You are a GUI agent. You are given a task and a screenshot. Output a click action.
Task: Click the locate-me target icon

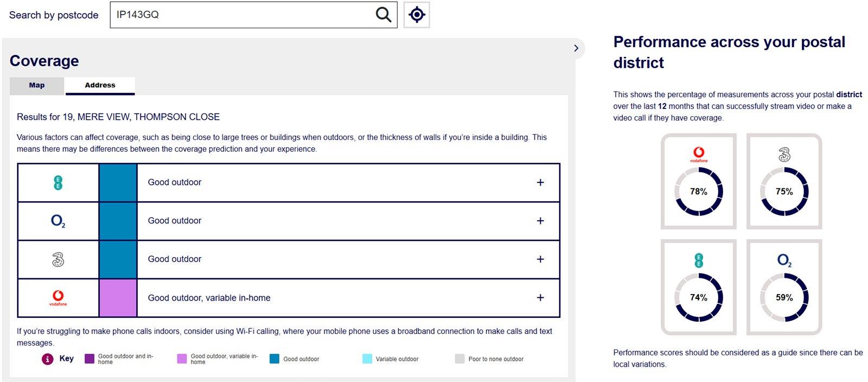click(417, 15)
